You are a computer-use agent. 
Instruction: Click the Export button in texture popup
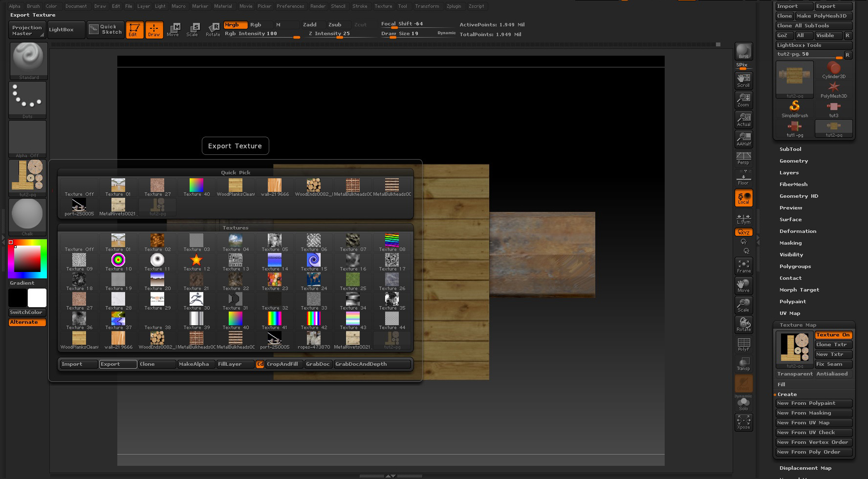[x=117, y=364]
